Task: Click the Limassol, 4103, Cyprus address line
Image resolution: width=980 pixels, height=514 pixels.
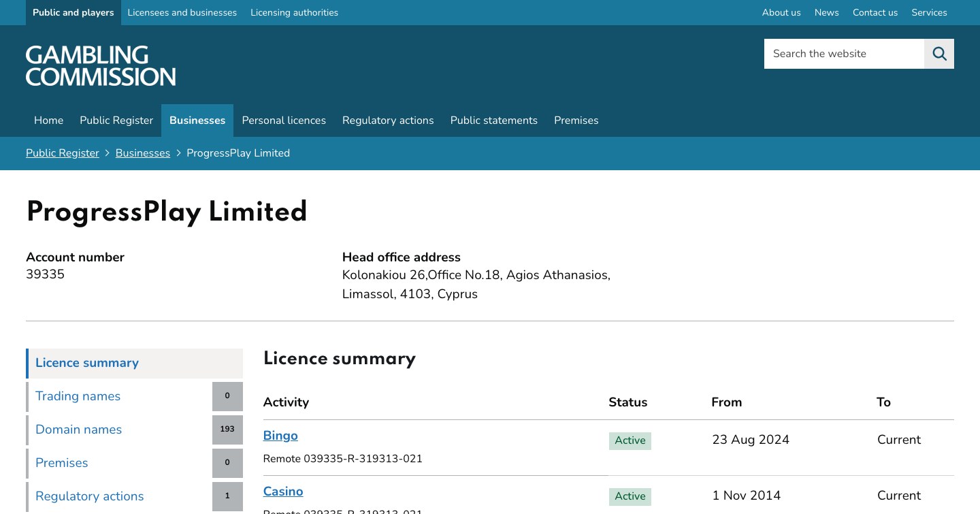Action: coord(410,294)
